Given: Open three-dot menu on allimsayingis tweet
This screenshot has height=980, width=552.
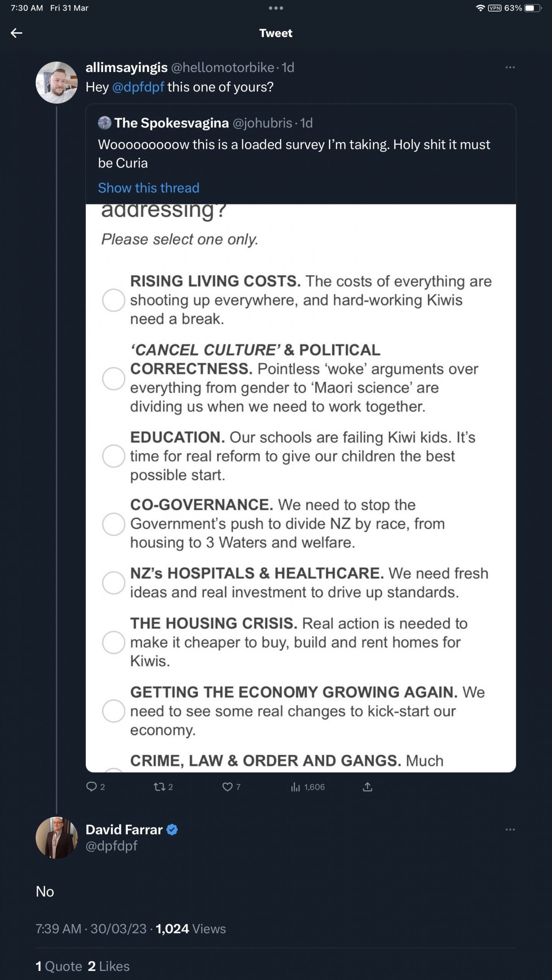Looking at the screenshot, I should pyautogui.click(x=510, y=67).
